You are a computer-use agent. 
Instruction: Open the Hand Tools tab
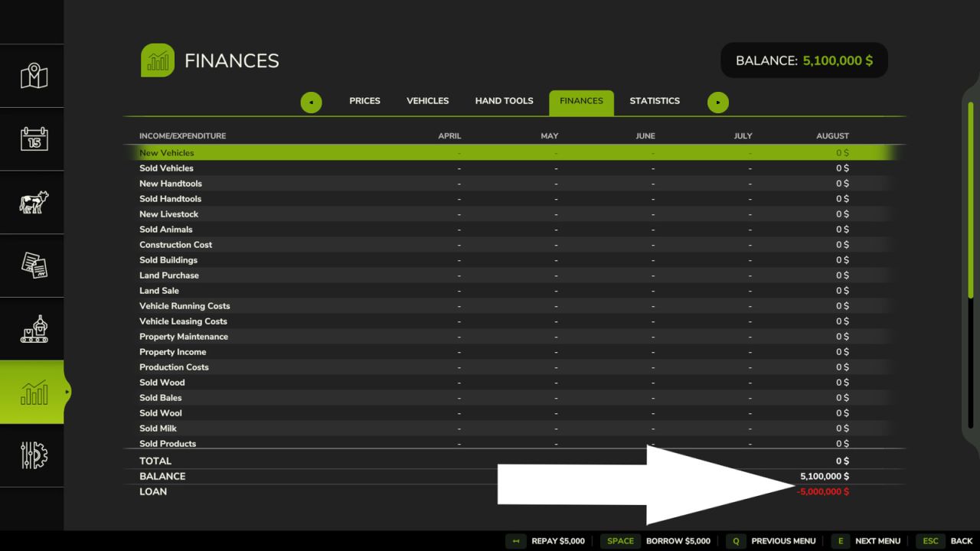(x=504, y=101)
